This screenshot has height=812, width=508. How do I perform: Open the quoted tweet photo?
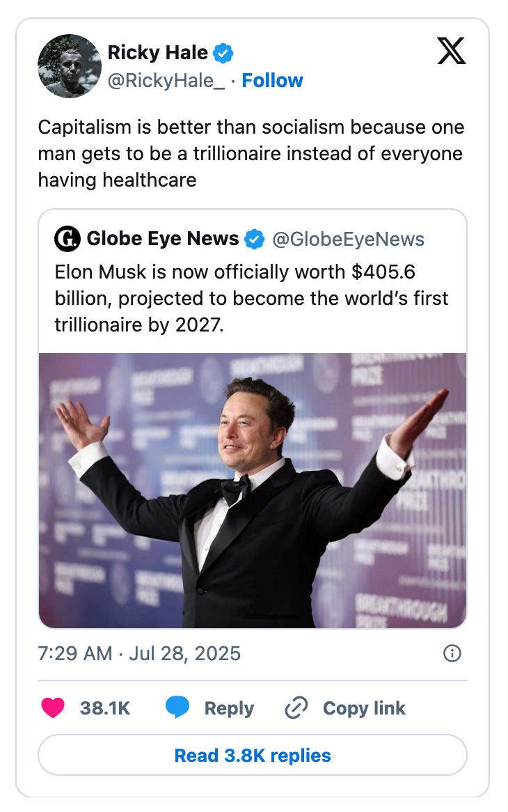coord(253,490)
